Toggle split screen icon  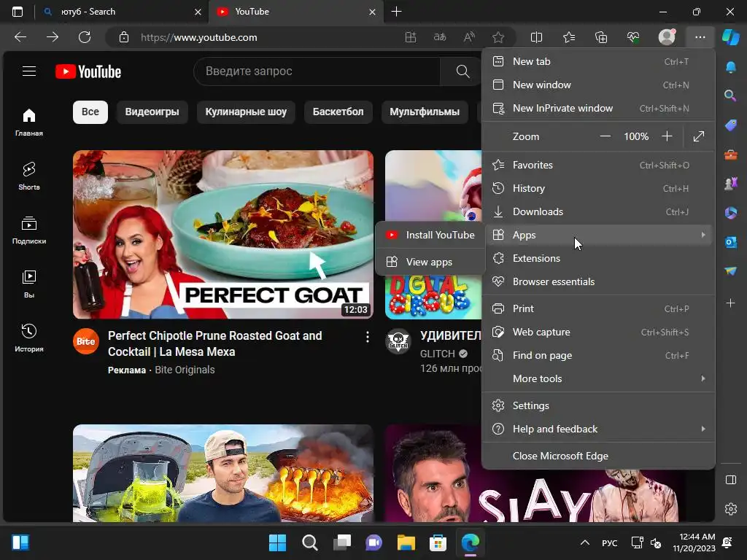(536, 37)
